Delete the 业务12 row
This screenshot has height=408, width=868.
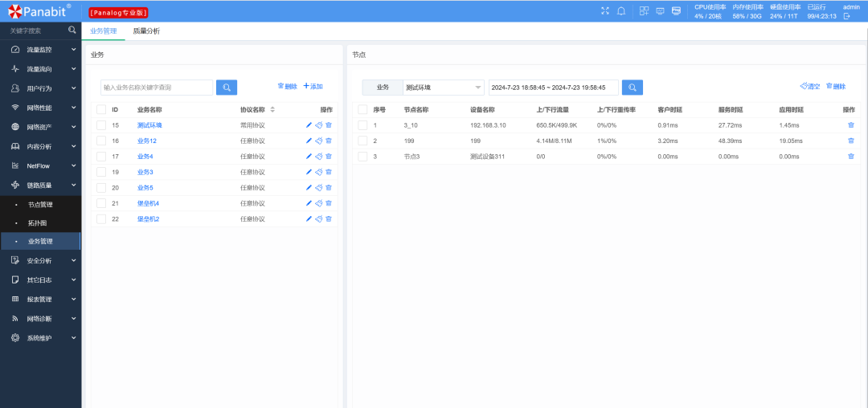pos(329,141)
